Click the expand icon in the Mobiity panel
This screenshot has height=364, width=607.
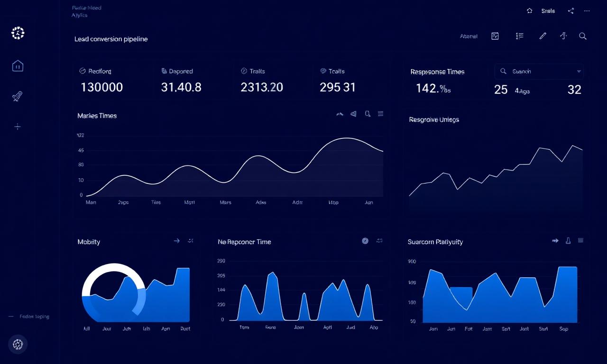click(190, 241)
